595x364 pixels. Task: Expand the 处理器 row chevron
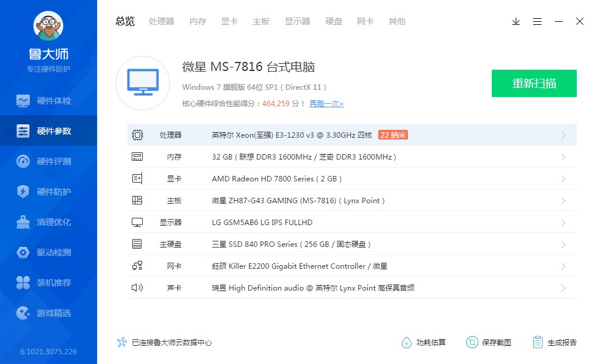pos(563,135)
